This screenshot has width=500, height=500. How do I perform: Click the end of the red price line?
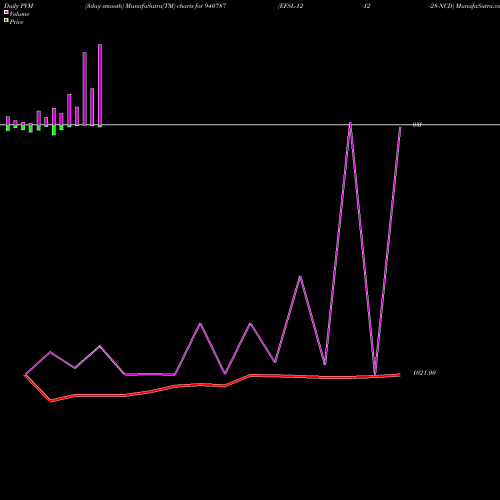click(x=399, y=375)
